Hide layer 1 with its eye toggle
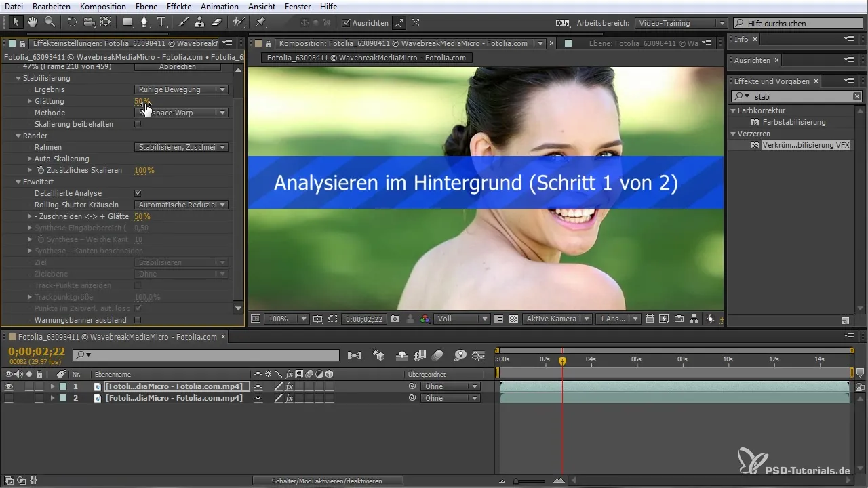Image resolution: width=868 pixels, height=488 pixels. [9, 386]
